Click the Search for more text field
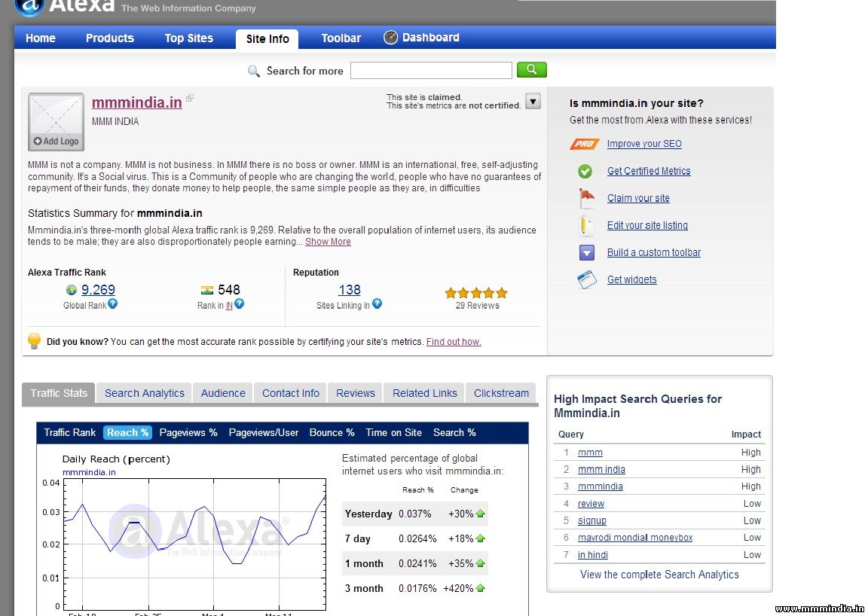 pyautogui.click(x=431, y=71)
